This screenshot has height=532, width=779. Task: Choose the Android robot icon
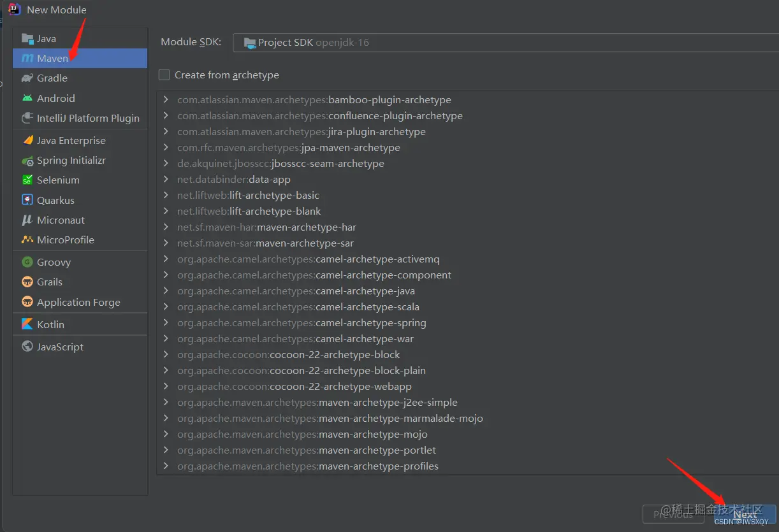point(27,98)
